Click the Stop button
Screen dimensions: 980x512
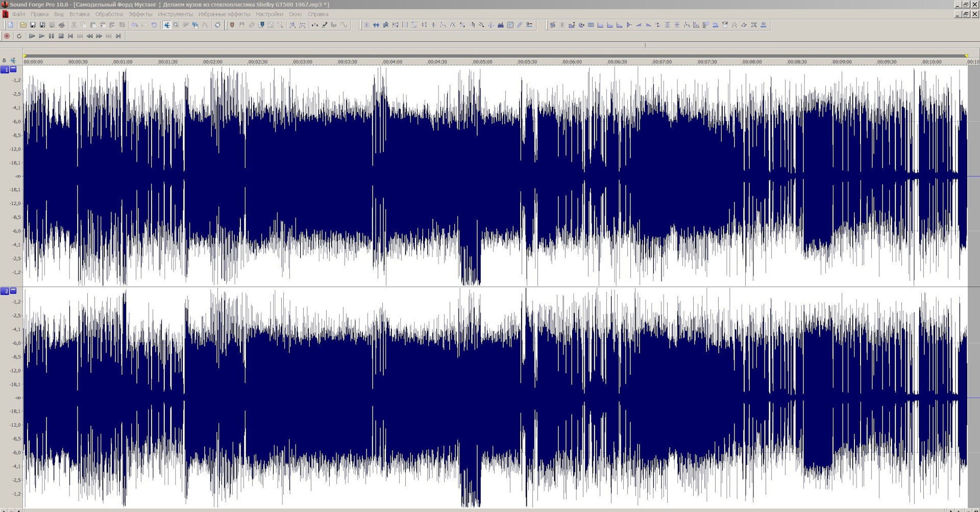pyautogui.click(x=61, y=36)
